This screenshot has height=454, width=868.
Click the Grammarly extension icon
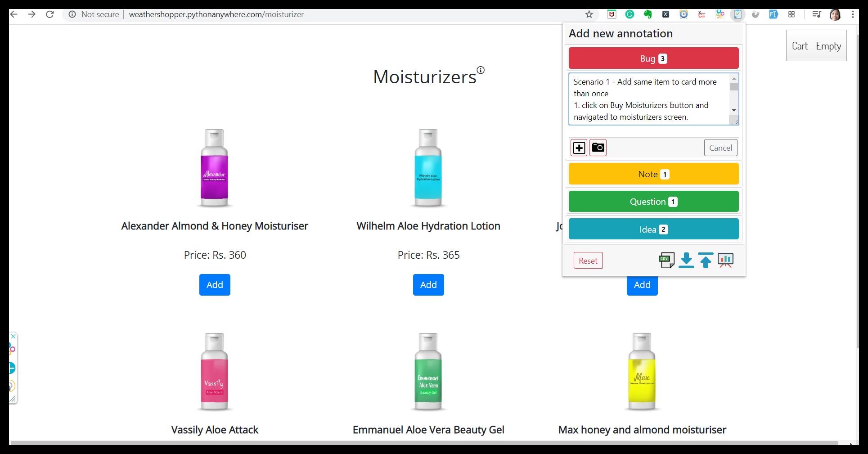coord(630,14)
